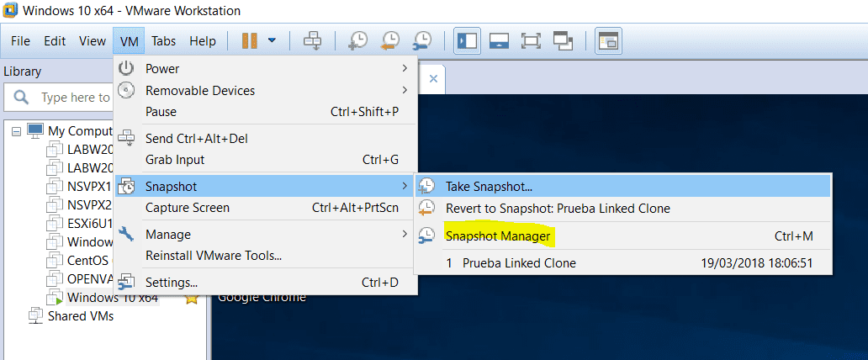Click the take snapshot toolbar icon
Screen dimensions: 868x360
358,40
